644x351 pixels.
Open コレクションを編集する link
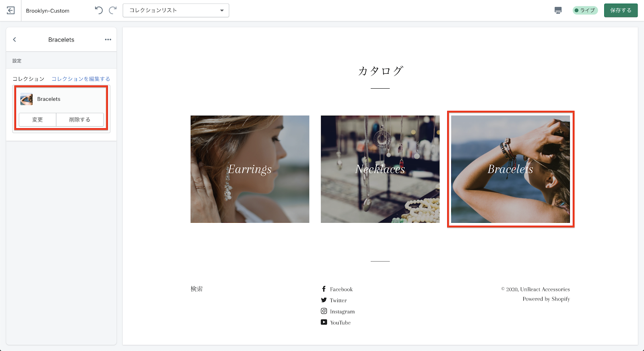81,79
